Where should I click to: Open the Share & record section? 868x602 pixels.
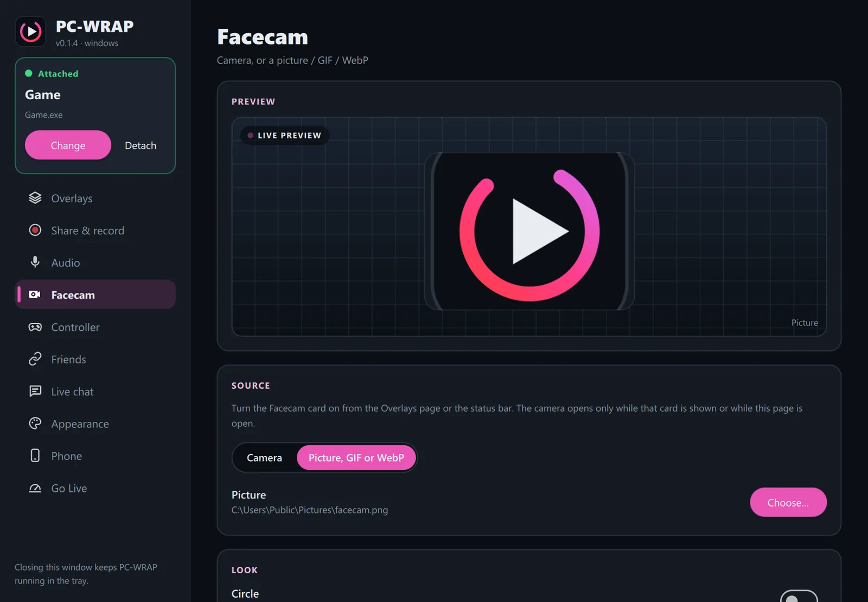95,230
